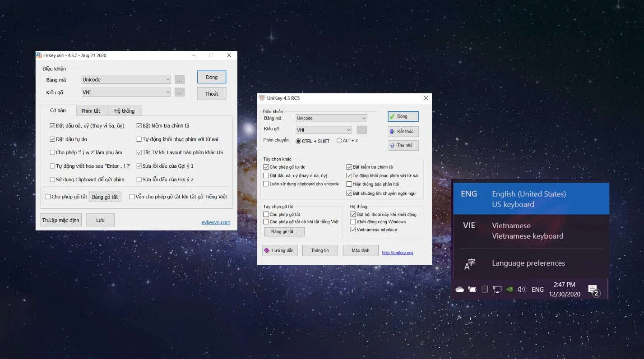
Task: Uncheck 'Sửa lỗi dấu của Gợi ý 1'
Action: (x=139, y=166)
